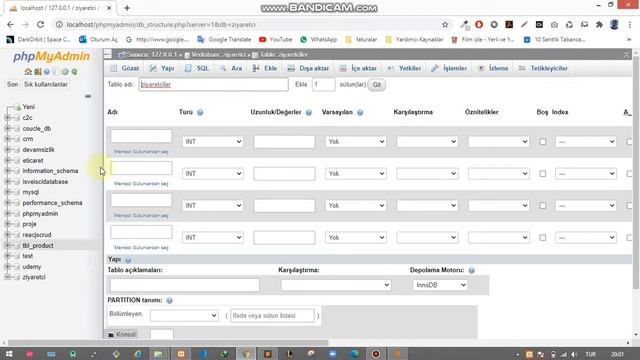Click the horizontal scrollbar at page bottom
The width and height of the screenshot is (640, 360).
point(167,343)
